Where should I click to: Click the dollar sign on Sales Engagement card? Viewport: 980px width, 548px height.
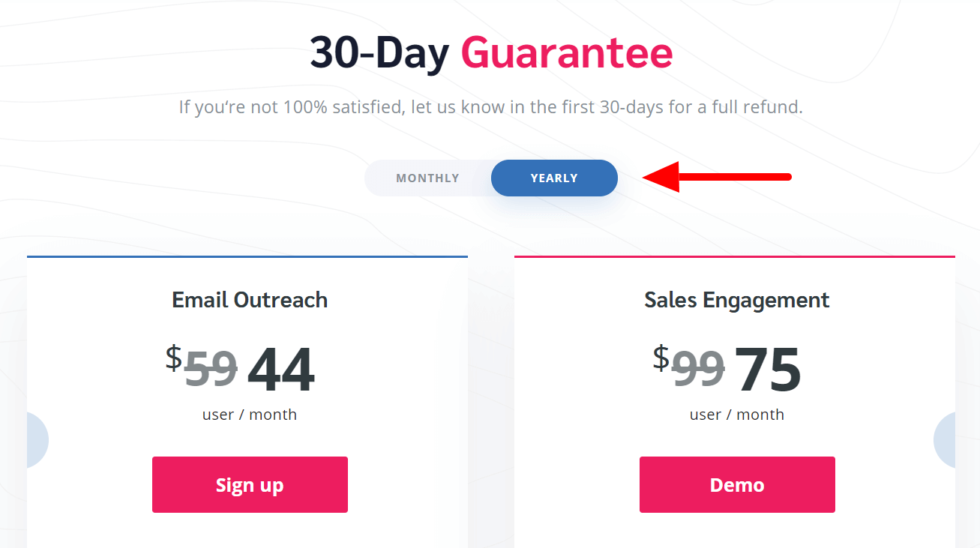click(661, 358)
